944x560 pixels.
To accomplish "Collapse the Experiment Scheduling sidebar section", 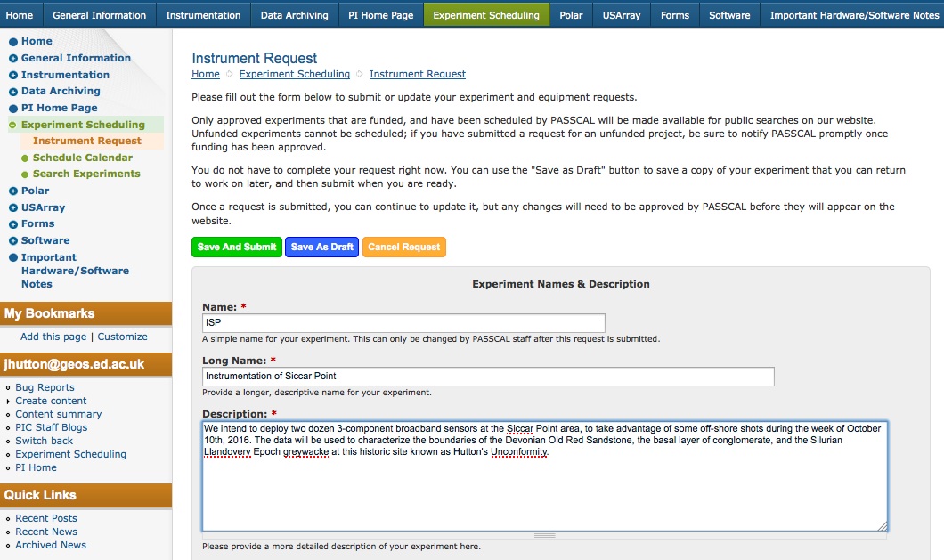I will (x=13, y=126).
